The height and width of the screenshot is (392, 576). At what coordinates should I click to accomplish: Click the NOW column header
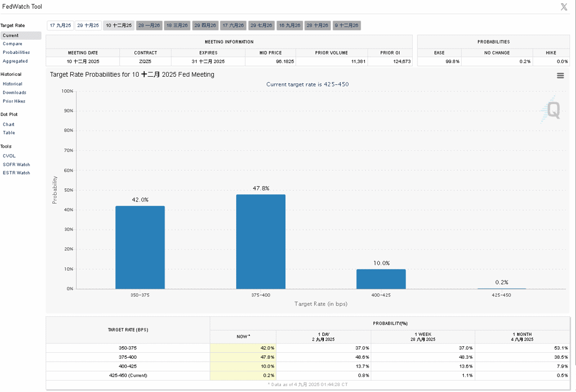[x=243, y=336]
